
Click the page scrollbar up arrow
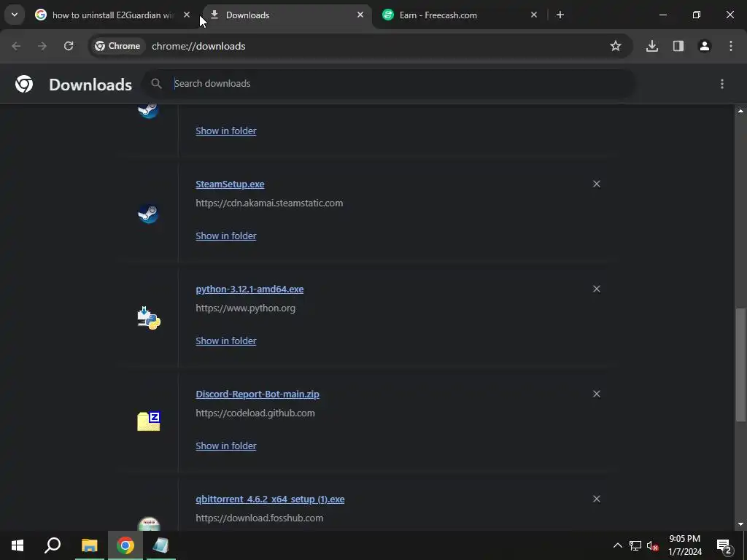pos(740,111)
